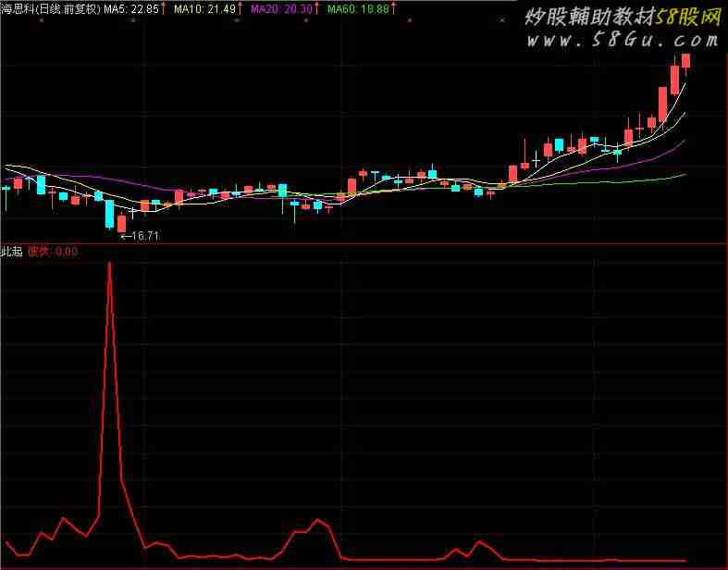Select the lowest red candle above 16.71
This screenshot has width=728, height=570.
tap(121, 223)
